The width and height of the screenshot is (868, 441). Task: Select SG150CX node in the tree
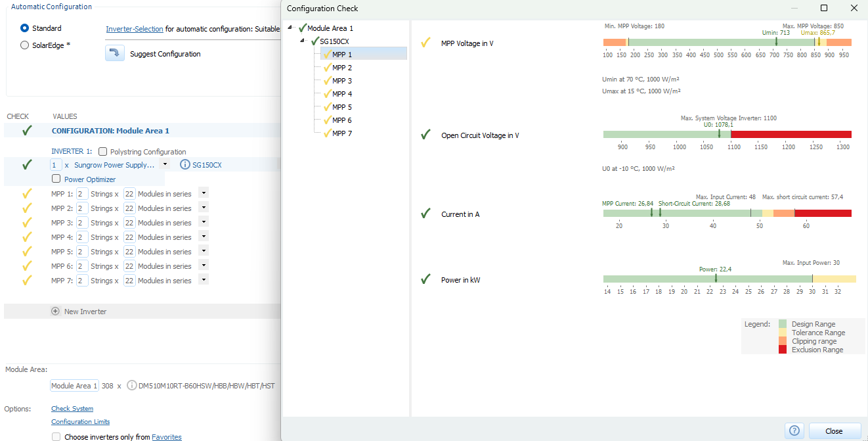[x=334, y=41]
